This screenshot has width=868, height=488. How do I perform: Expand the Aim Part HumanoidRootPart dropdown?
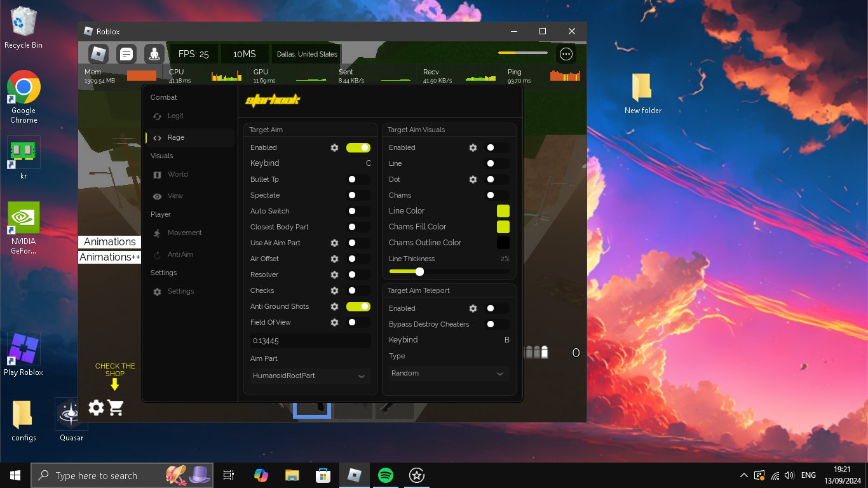[x=310, y=376]
